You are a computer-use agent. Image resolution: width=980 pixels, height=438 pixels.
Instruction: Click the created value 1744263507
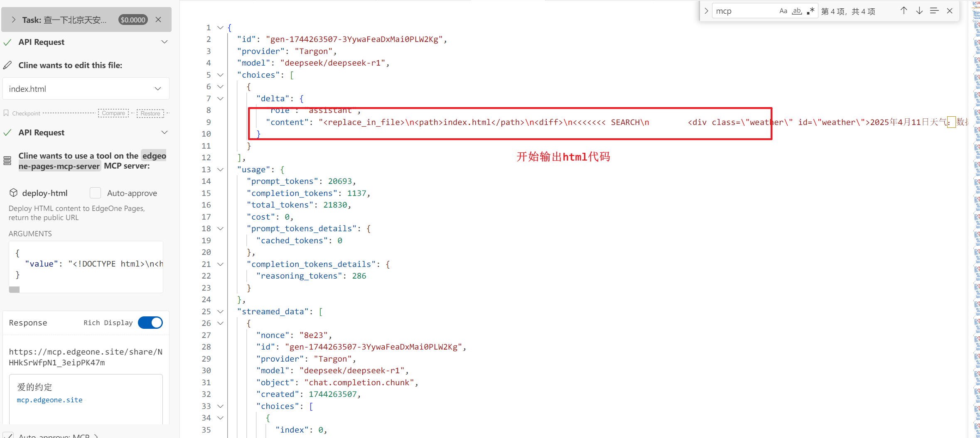(332, 394)
